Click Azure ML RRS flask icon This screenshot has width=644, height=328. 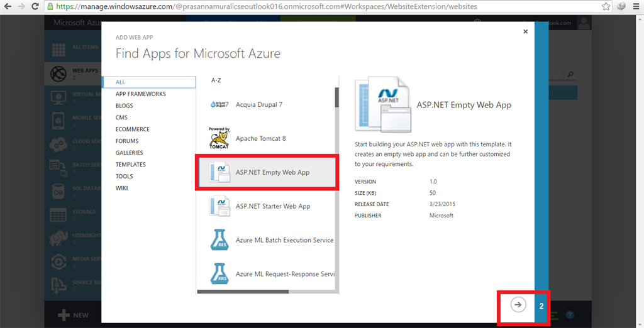coord(219,274)
